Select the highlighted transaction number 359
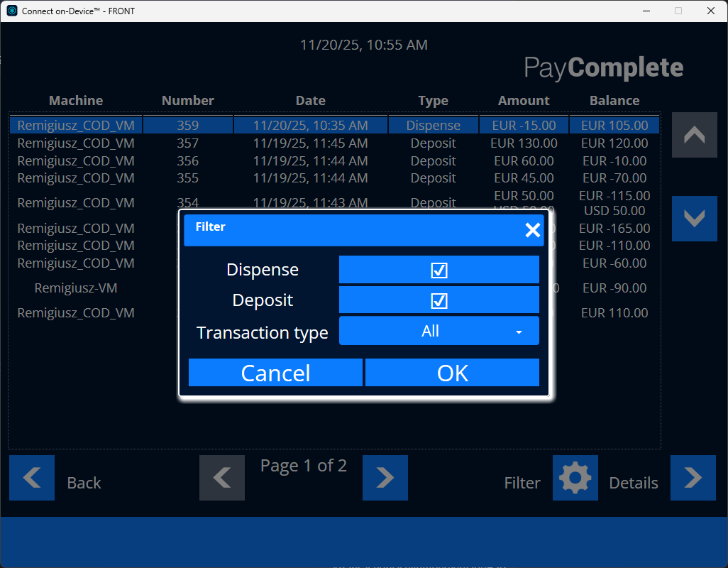The width and height of the screenshot is (728, 568). (188, 124)
